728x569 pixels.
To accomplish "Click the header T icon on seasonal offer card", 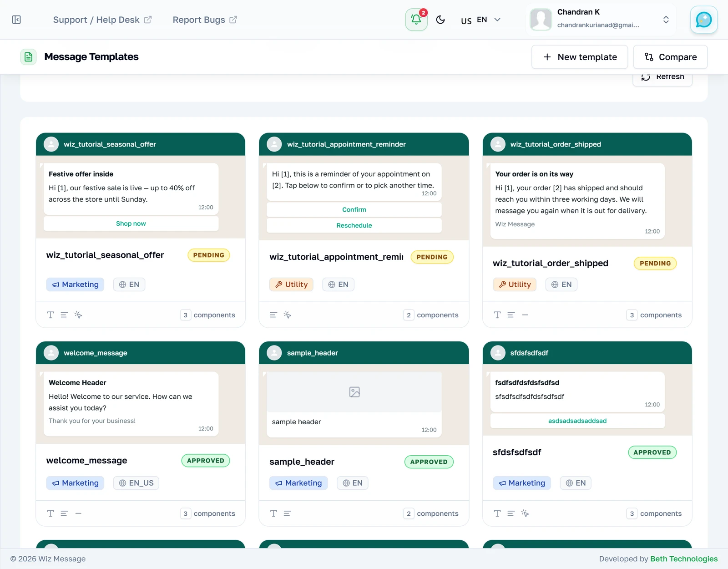I will click(51, 315).
